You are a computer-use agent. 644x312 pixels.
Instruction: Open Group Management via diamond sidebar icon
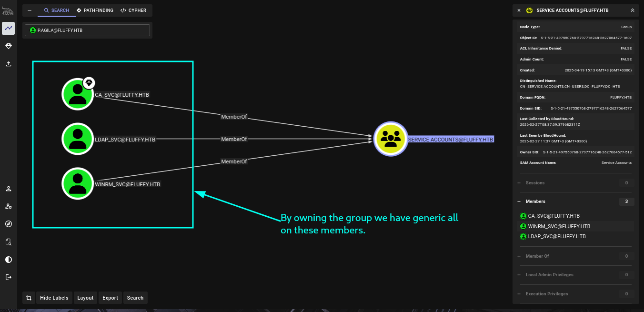[x=9, y=46]
